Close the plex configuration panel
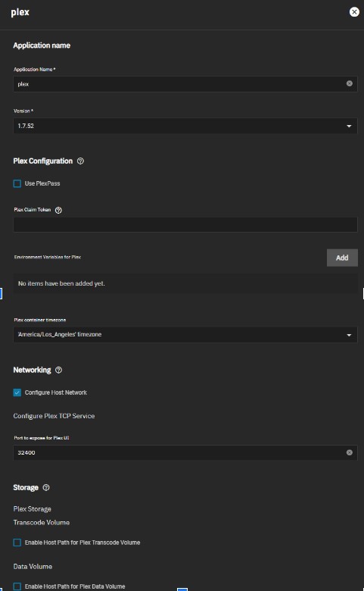The height and width of the screenshot is (591, 364). (354, 12)
